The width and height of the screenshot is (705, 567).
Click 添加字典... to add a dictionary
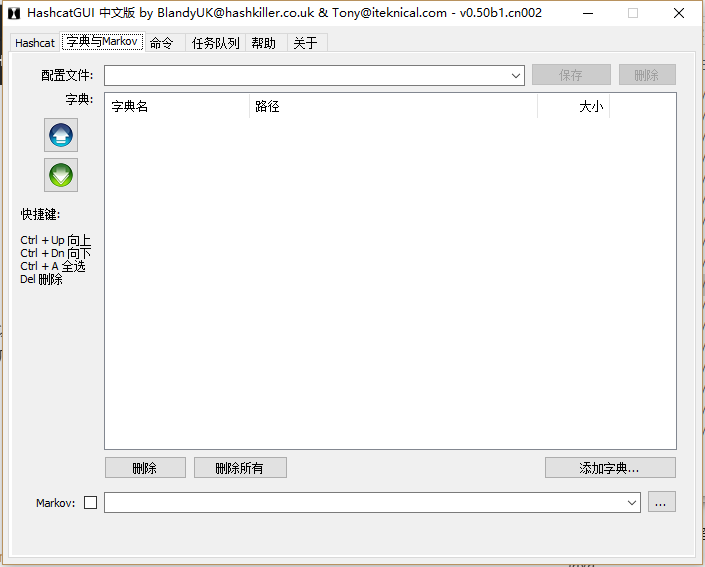(610, 468)
